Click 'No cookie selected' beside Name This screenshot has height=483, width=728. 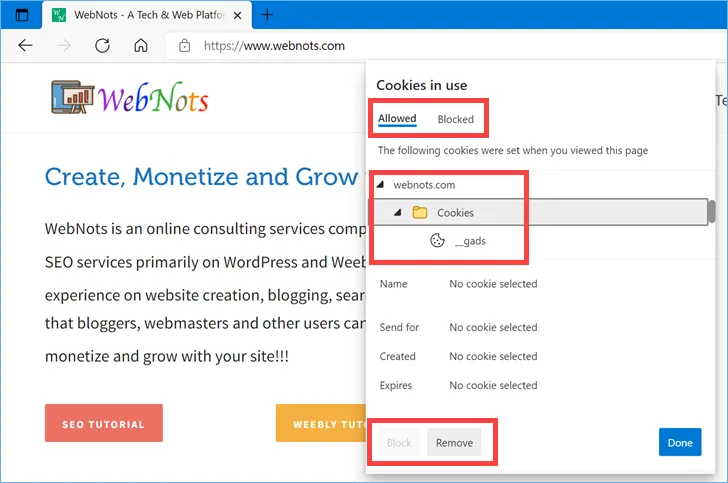pyautogui.click(x=493, y=284)
